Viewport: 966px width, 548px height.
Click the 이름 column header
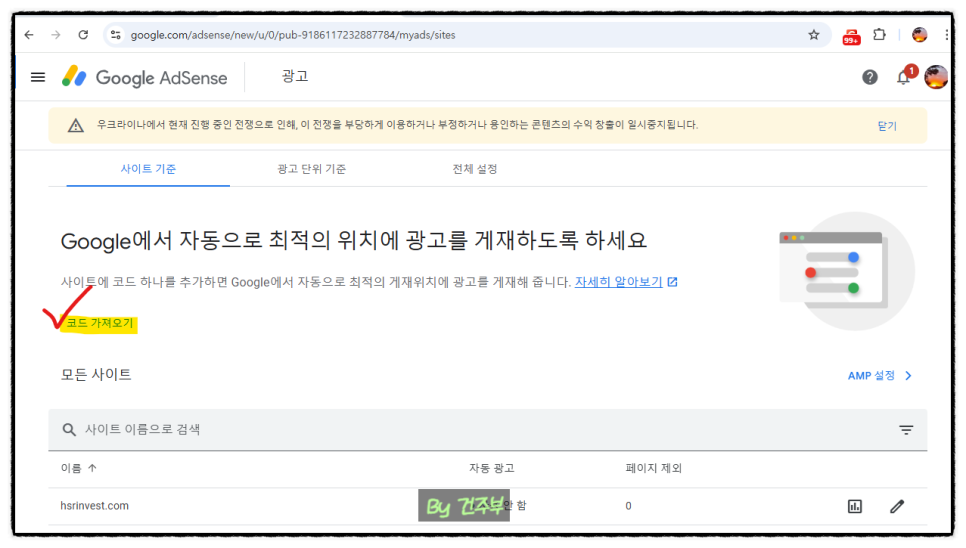(x=71, y=468)
